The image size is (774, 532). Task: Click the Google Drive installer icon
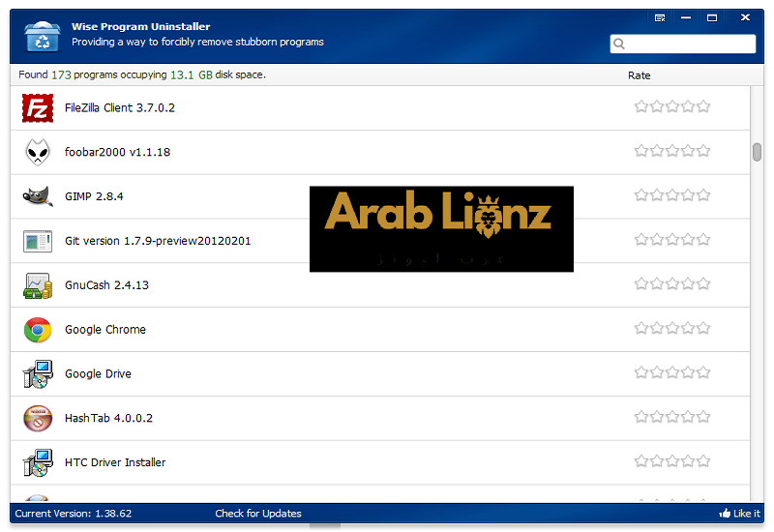coord(38,374)
